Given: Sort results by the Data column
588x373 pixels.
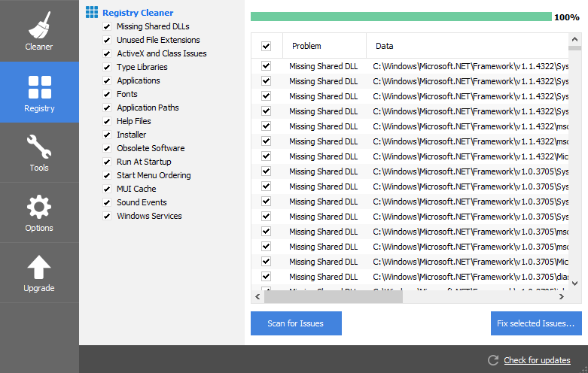Looking at the screenshot, I should click(x=467, y=46).
